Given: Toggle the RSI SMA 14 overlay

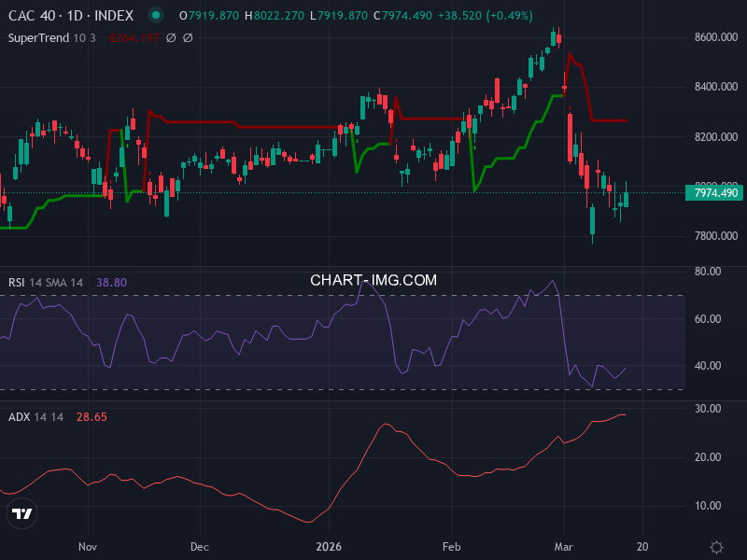Looking at the screenshot, I should [63, 279].
